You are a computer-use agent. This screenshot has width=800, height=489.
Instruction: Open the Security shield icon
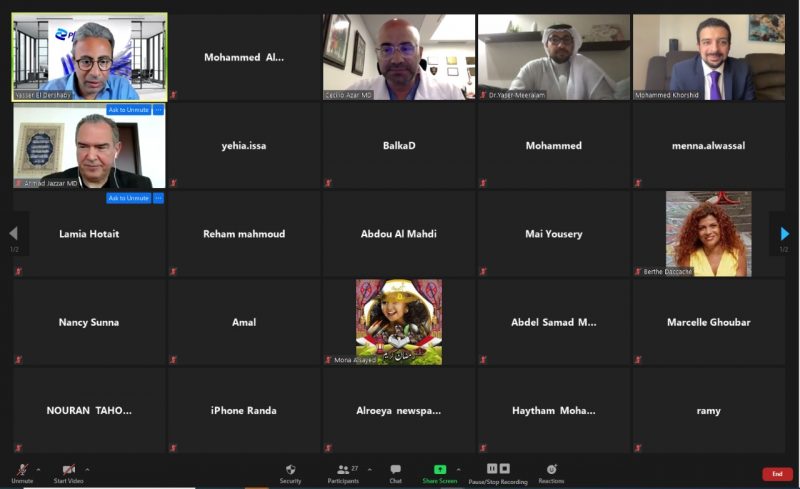pos(290,469)
